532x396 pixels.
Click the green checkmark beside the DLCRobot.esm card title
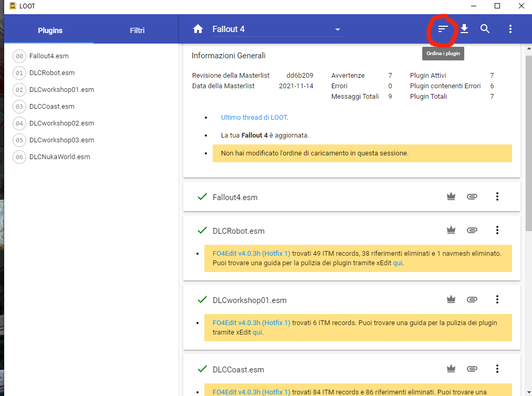tap(202, 230)
